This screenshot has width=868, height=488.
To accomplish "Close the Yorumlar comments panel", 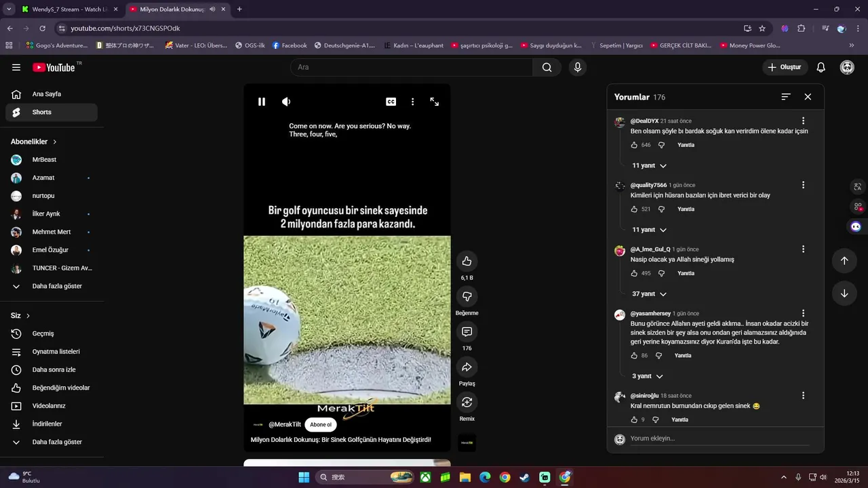I will point(808,97).
